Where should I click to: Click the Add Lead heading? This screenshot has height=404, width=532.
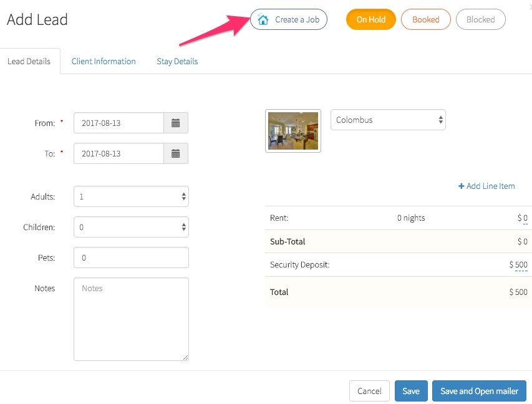pyautogui.click(x=37, y=19)
